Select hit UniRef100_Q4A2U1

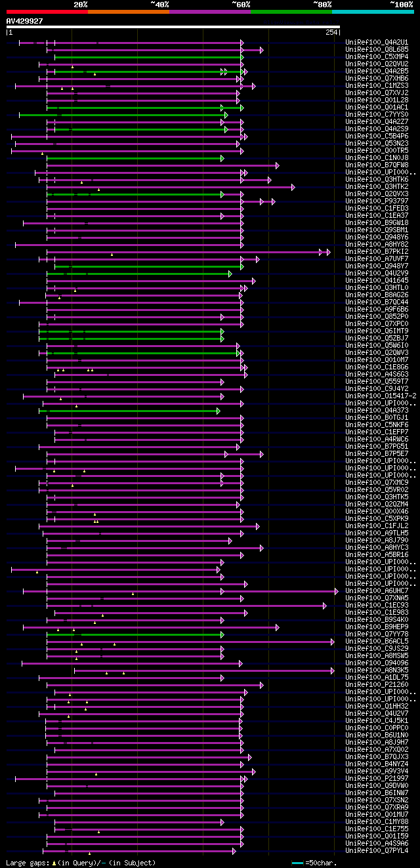click(x=377, y=42)
